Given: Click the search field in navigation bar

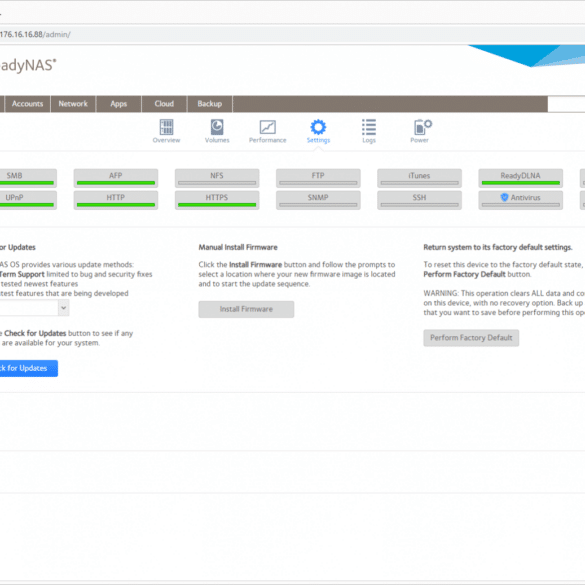Looking at the screenshot, I should click(x=566, y=104).
